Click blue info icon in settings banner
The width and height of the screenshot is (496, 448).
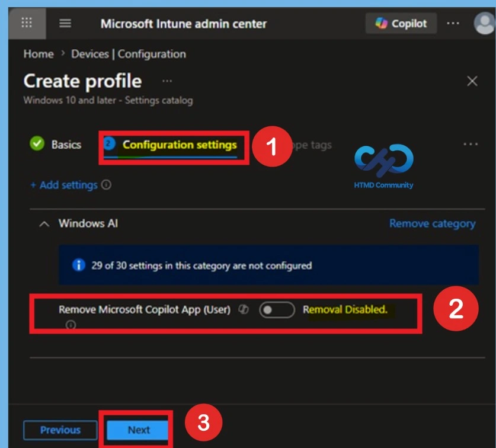79,265
